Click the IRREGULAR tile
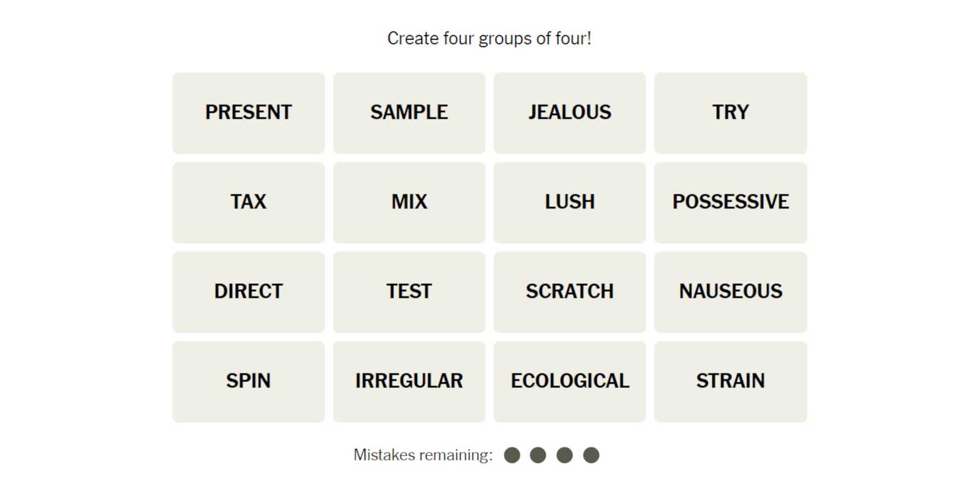 (409, 381)
